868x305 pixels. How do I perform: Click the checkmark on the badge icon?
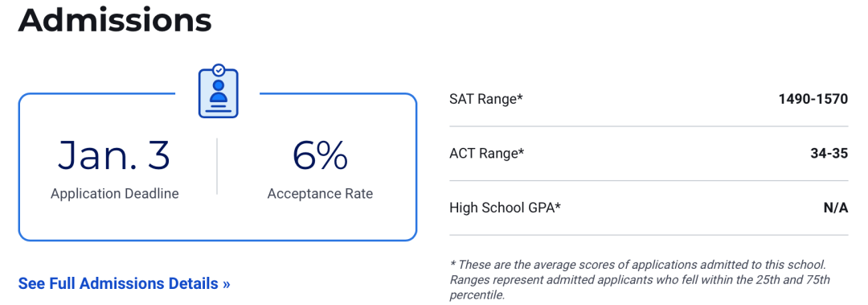coord(219,70)
